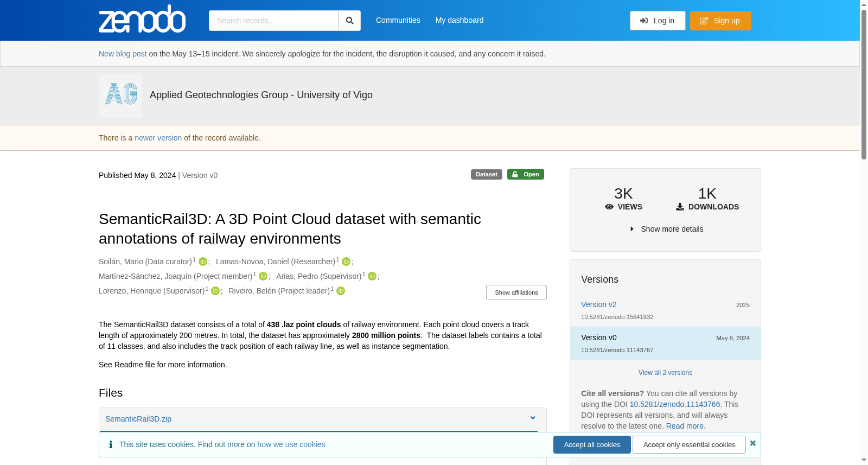Click the scrollbar down arrow
This screenshot has height=465, width=868.
pyautogui.click(x=864, y=460)
